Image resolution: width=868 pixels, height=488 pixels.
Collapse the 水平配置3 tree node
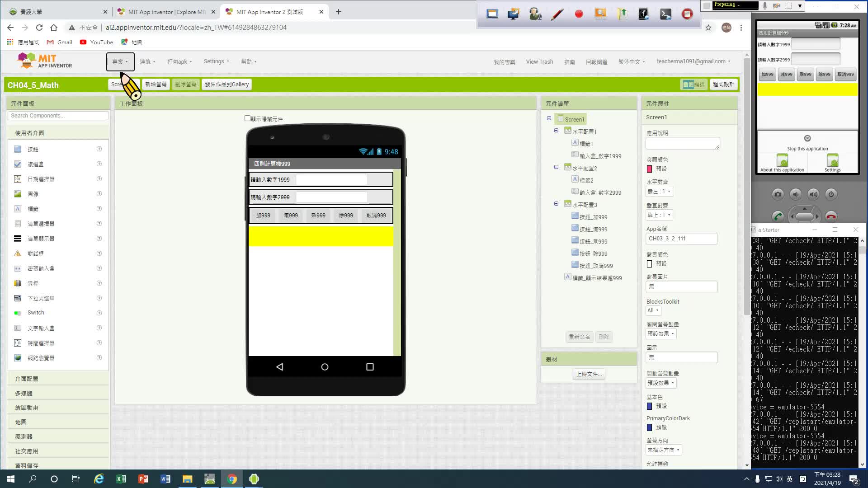point(556,204)
